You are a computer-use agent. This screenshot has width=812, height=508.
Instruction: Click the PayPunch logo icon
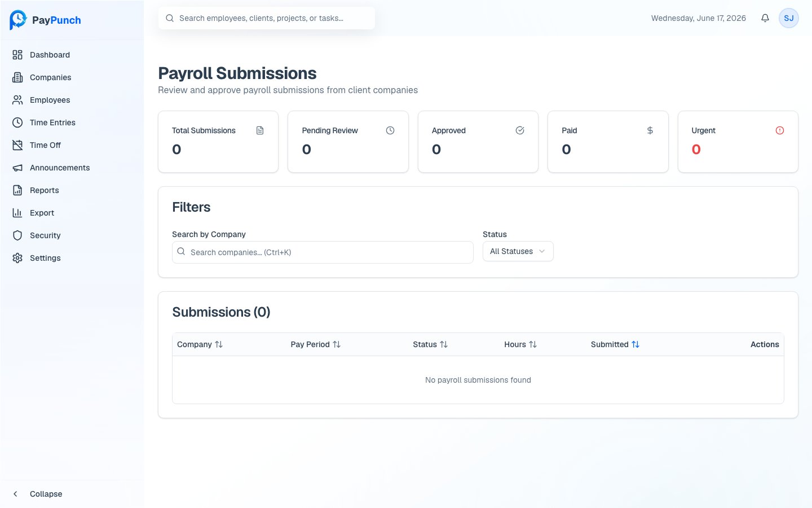18,20
